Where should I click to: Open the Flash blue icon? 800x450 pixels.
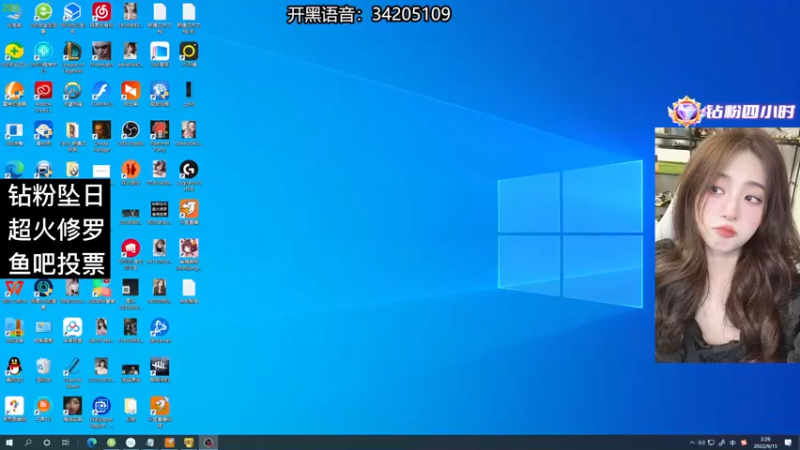[102, 90]
